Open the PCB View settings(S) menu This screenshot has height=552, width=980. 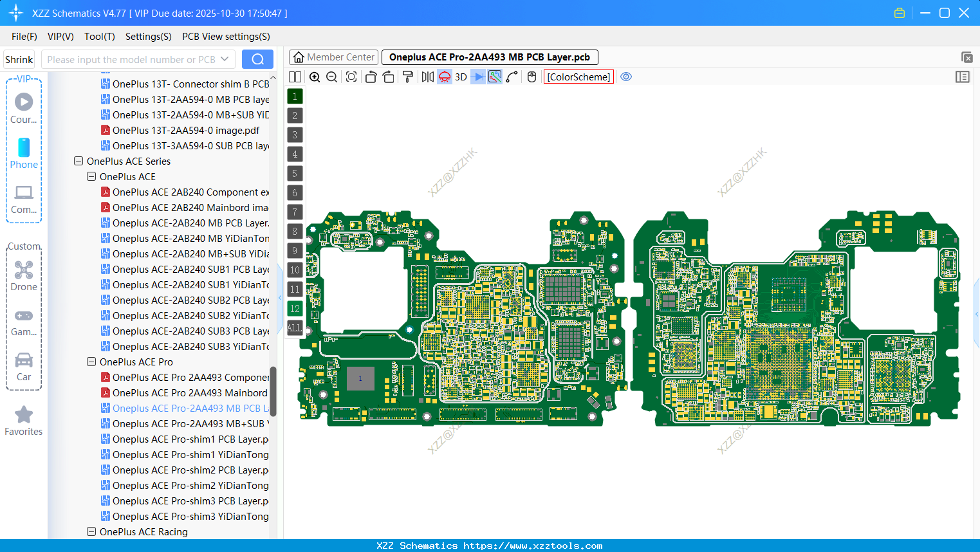click(225, 37)
